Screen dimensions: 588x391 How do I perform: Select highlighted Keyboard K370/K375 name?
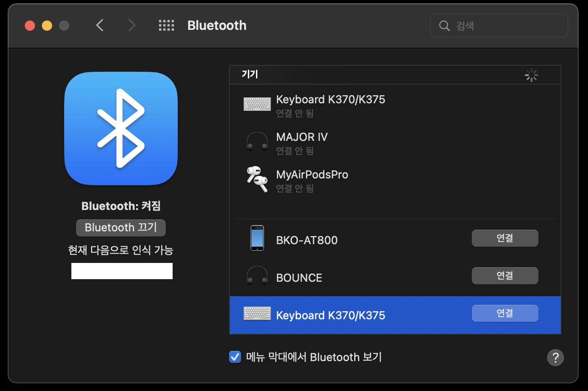[331, 315]
